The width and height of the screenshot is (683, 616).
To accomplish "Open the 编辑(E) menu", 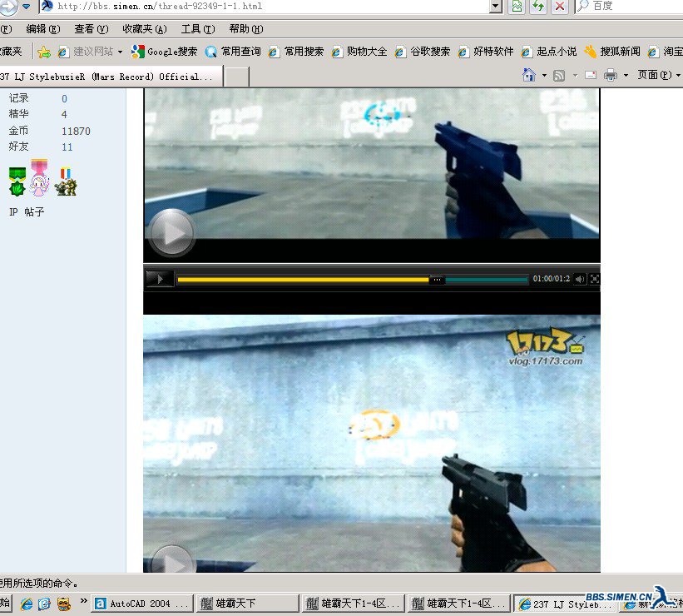I will coord(42,29).
